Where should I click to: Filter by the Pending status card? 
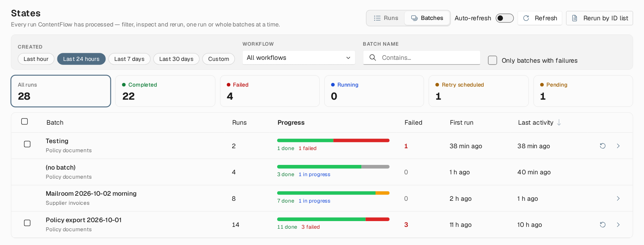pos(583,91)
